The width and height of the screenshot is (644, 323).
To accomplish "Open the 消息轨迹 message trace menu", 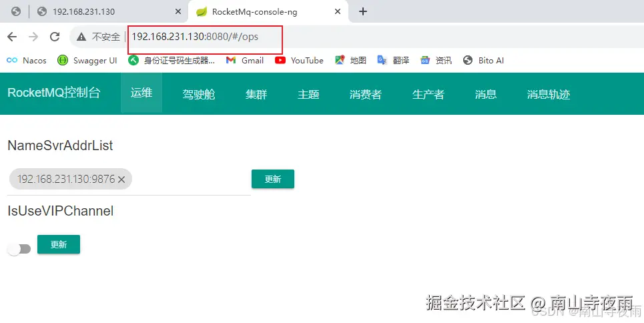I will pos(549,94).
